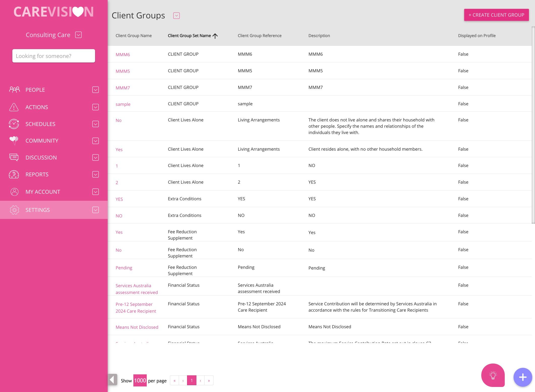Open the Reports menu item
Viewport: 535px width, 392px height.
click(37, 174)
